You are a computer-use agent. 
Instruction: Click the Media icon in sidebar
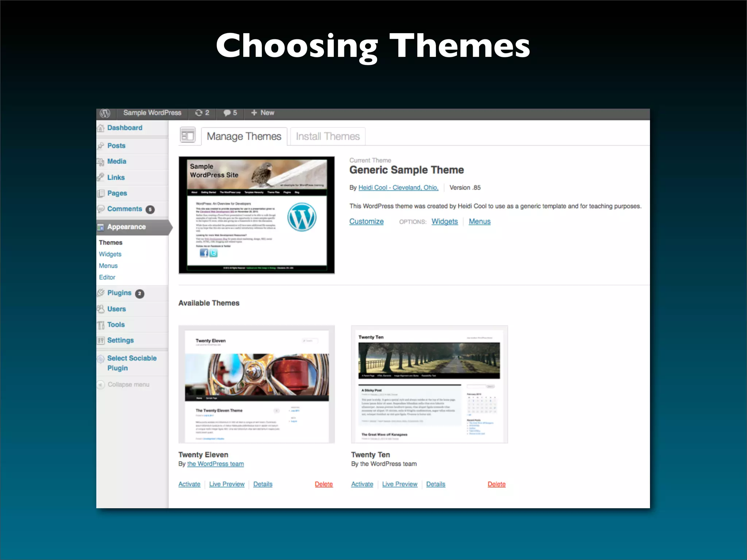pos(101,162)
